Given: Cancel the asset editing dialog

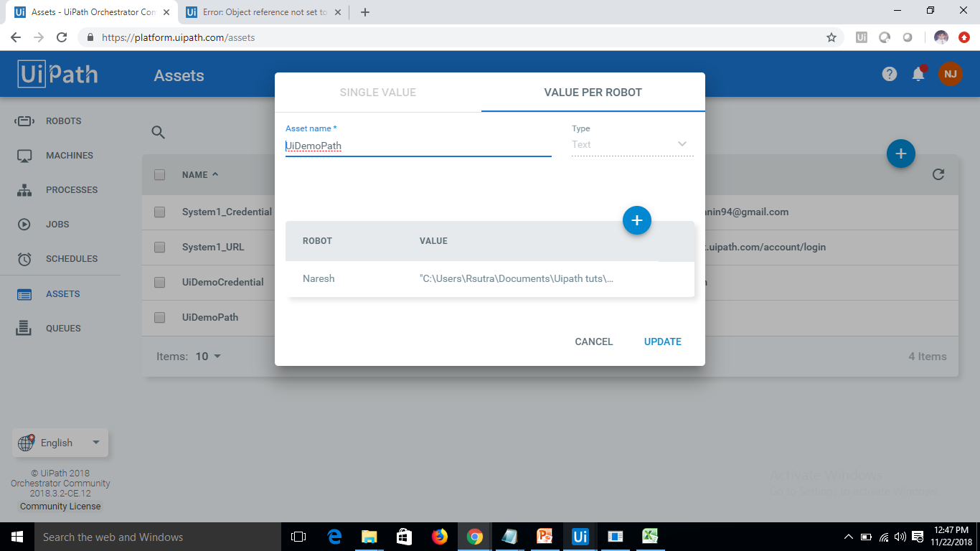Looking at the screenshot, I should 593,342.
